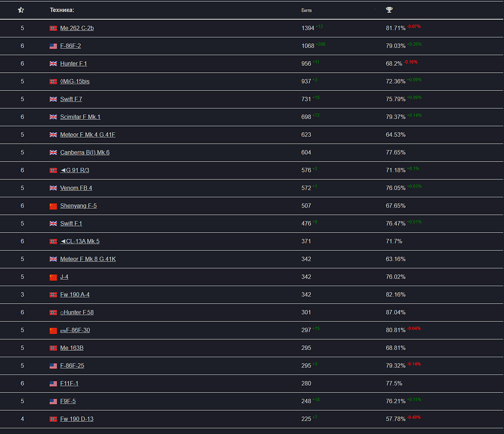The image size is (504, 434).
Task: Click the British flag beside Hunter F.1
Action: click(x=53, y=64)
